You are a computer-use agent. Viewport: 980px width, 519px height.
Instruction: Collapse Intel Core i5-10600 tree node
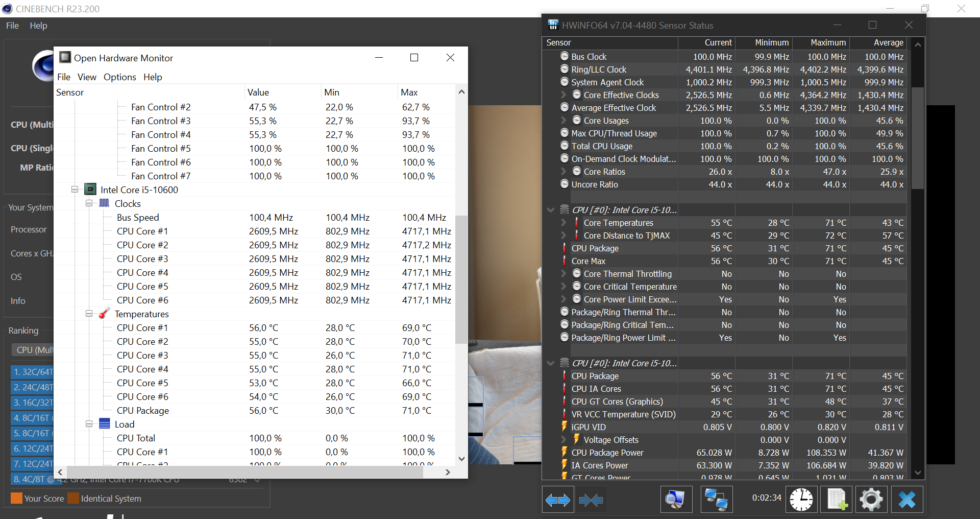click(75, 190)
